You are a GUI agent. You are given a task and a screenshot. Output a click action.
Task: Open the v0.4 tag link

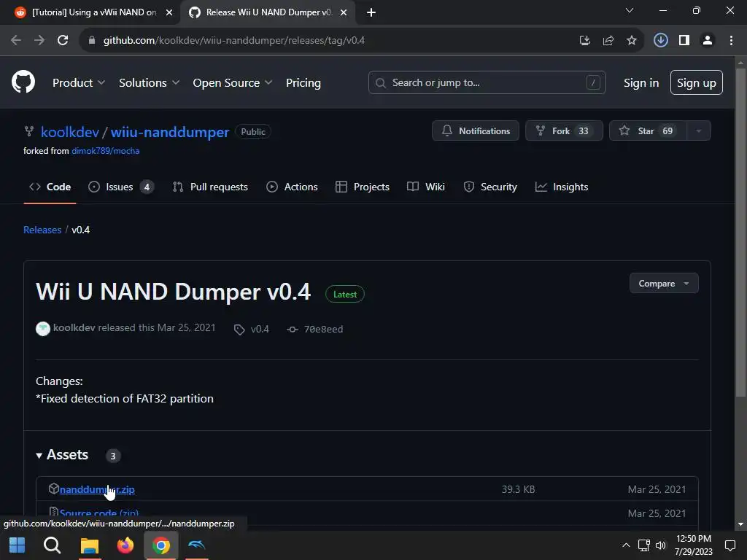252,329
